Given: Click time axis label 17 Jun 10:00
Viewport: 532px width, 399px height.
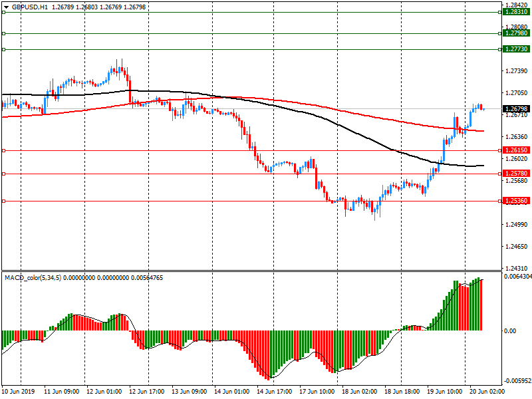Looking at the screenshot, I should (x=317, y=391).
